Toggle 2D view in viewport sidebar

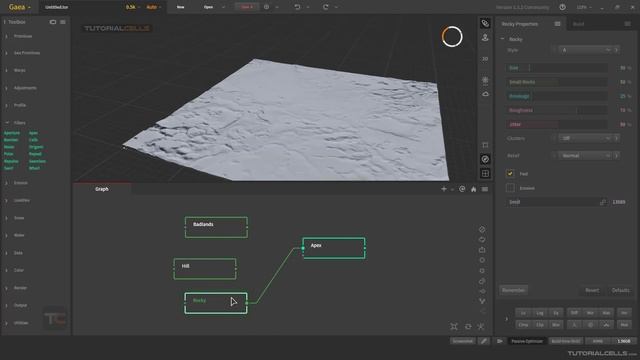click(485, 59)
